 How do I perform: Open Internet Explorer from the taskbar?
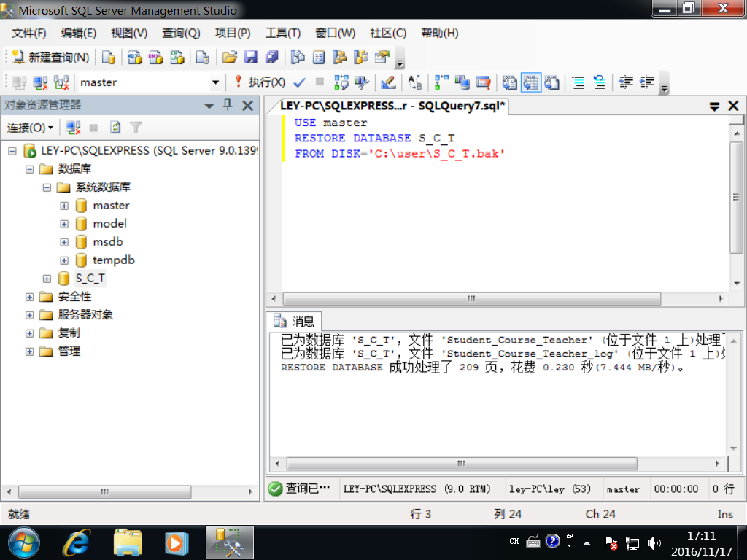(x=77, y=542)
